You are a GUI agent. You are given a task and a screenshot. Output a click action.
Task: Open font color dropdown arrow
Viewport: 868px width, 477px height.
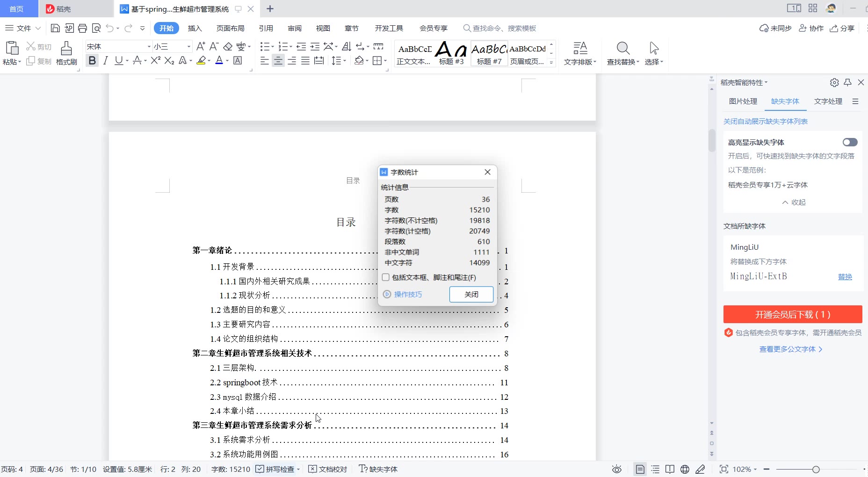pyautogui.click(x=227, y=60)
